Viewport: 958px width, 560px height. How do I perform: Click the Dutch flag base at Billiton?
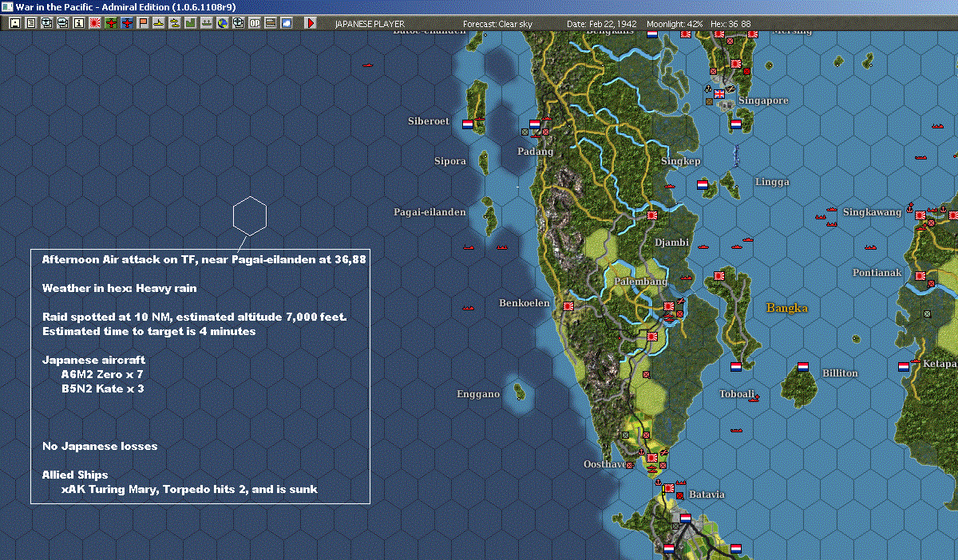(x=803, y=368)
